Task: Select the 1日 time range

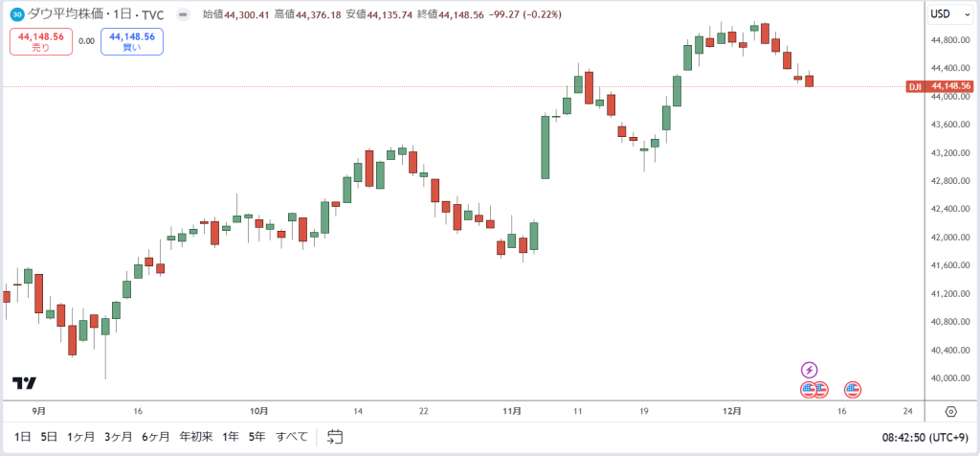Action: point(22,437)
